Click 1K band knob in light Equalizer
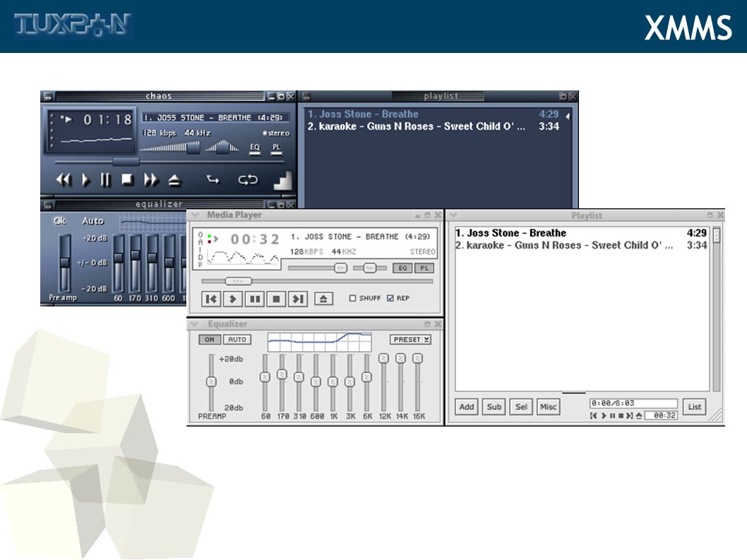Viewport: 747px width, 560px height. [x=333, y=382]
